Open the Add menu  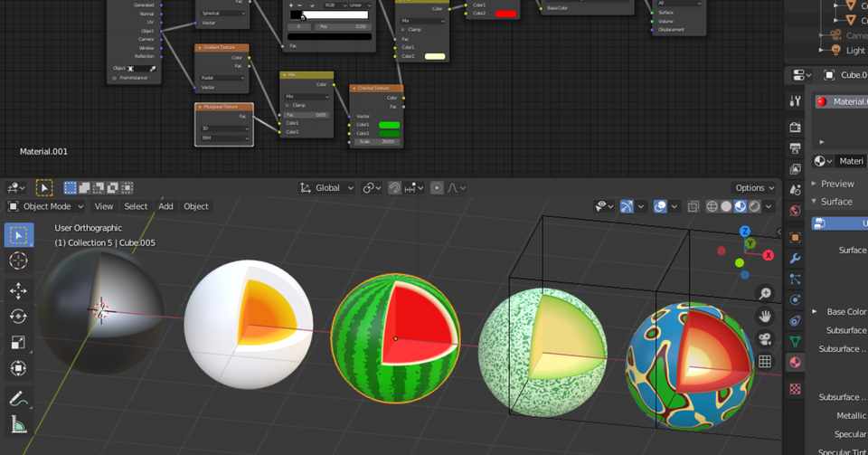click(165, 206)
